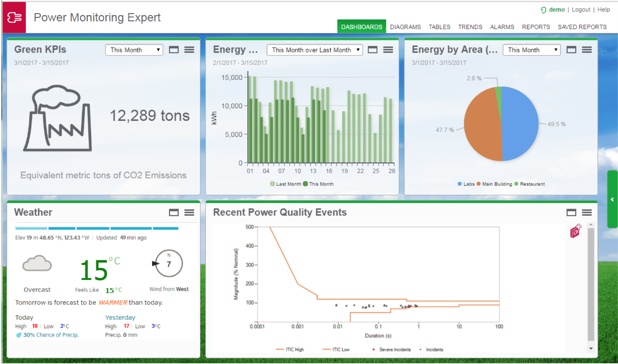618x364 pixels.
Task: Click the overcast cloud weather icon
Action: click(x=37, y=263)
